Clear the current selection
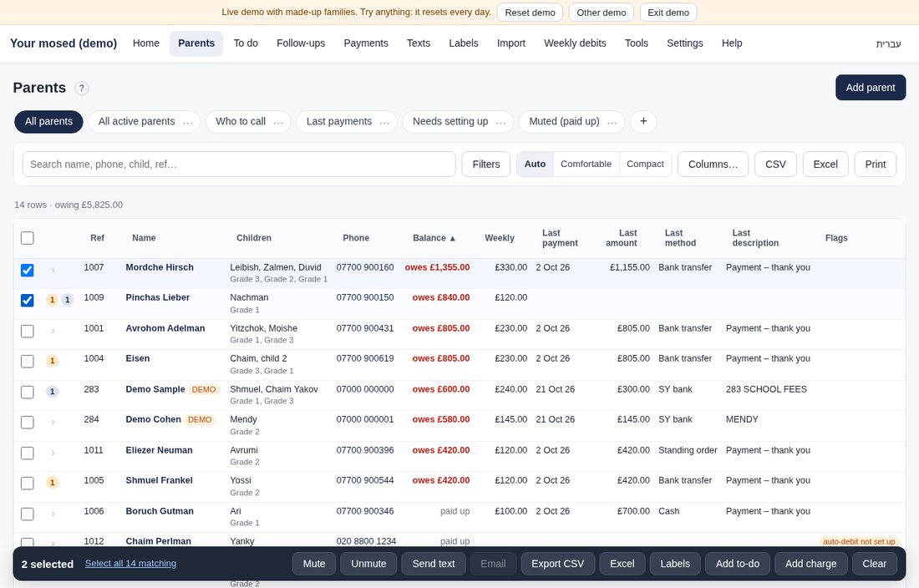Screen dimensions: 919x588 click(x=874, y=564)
